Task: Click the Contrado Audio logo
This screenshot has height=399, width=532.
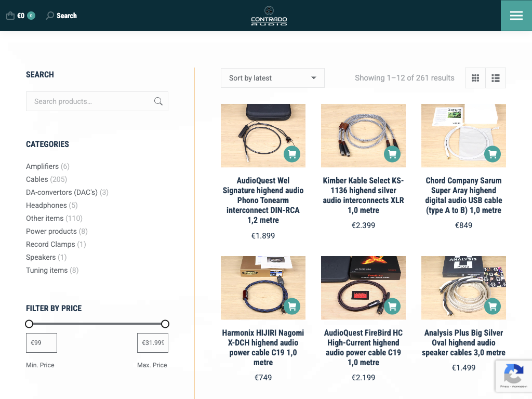Action: pos(269,16)
